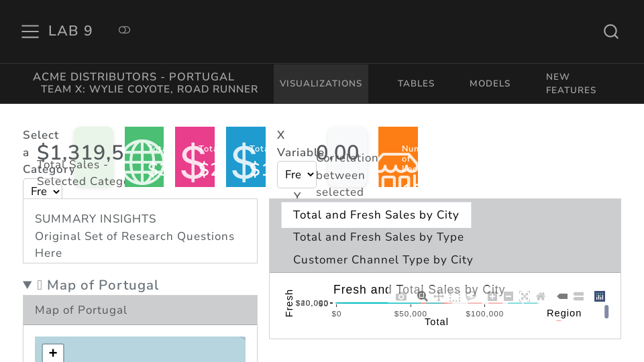Toggle show closest data on hover
The width and height of the screenshot is (644, 362).
point(562,296)
